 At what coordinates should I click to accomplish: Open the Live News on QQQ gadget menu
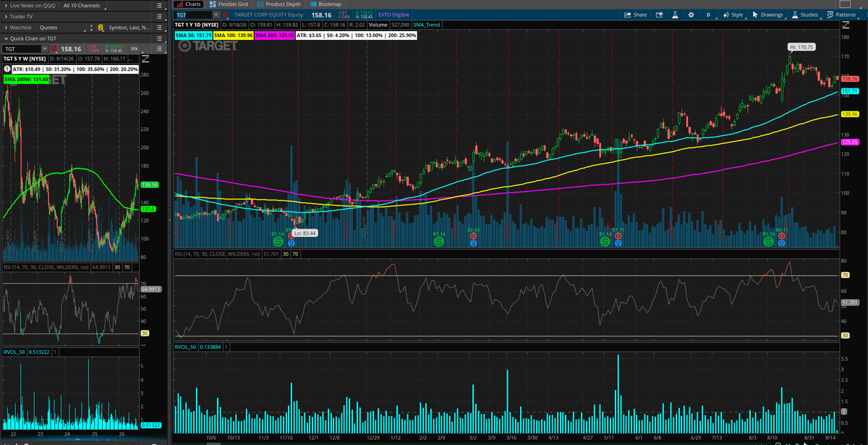tap(158, 5)
